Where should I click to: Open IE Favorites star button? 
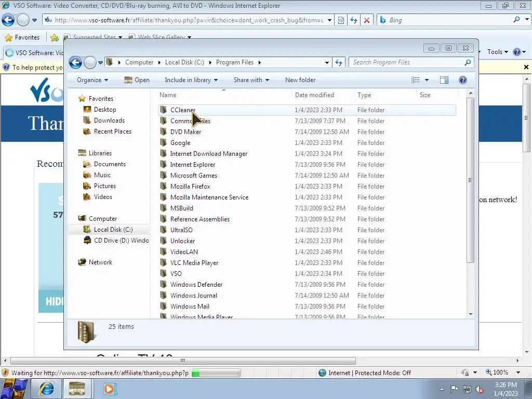(x=9, y=37)
